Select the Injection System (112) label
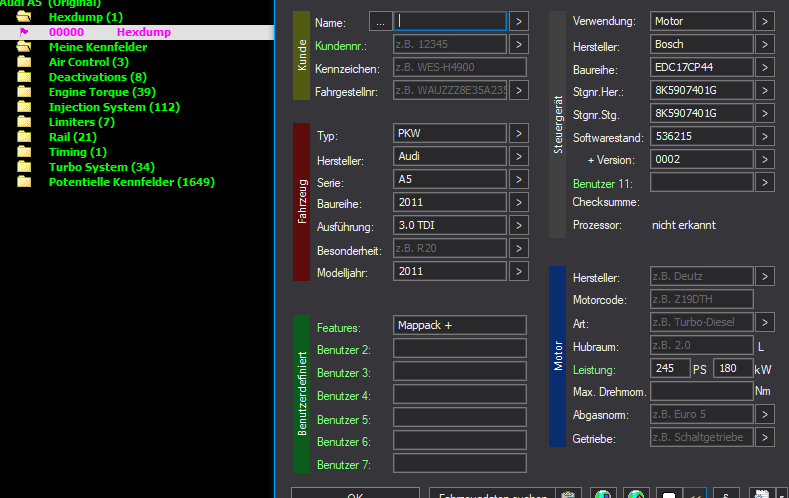This screenshot has width=789, height=498. (114, 107)
